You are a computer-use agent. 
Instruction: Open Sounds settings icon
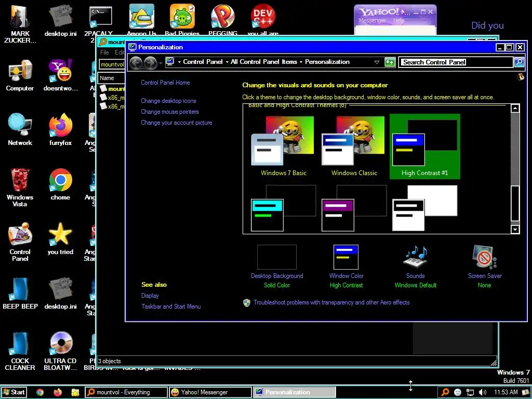415,257
